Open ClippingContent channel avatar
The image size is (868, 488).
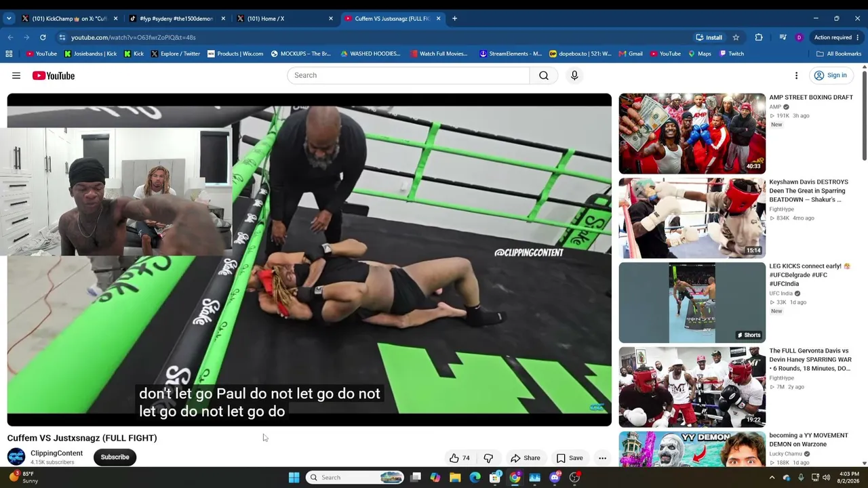tap(16, 457)
